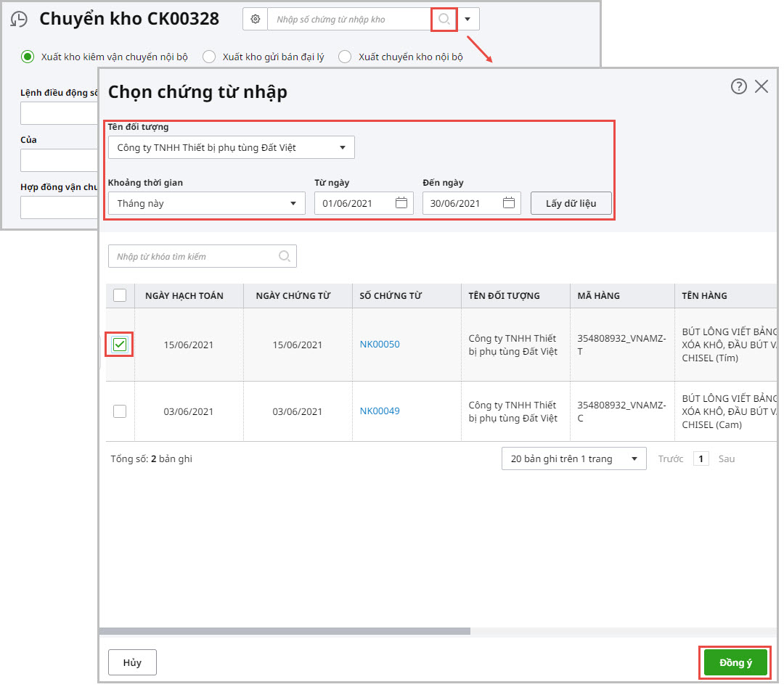Tick the checkbox for row NK00049
Screen dimensions: 784x687
120,411
